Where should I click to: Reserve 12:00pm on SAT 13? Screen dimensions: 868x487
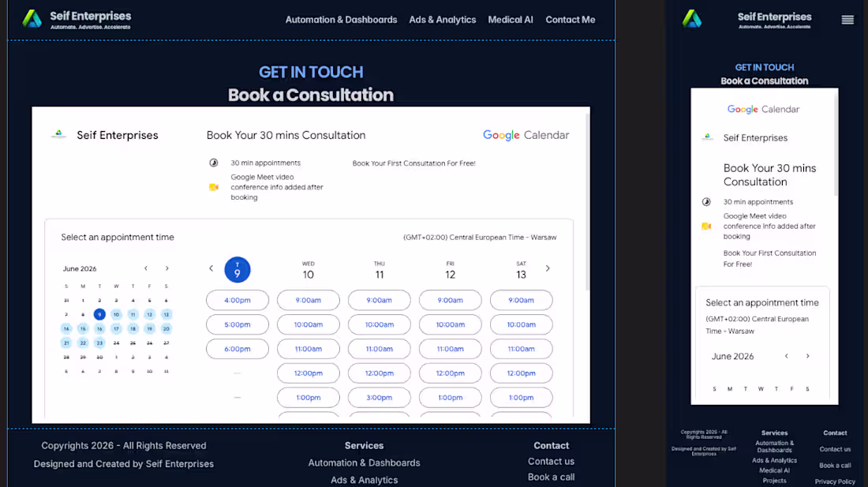[521, 373]
